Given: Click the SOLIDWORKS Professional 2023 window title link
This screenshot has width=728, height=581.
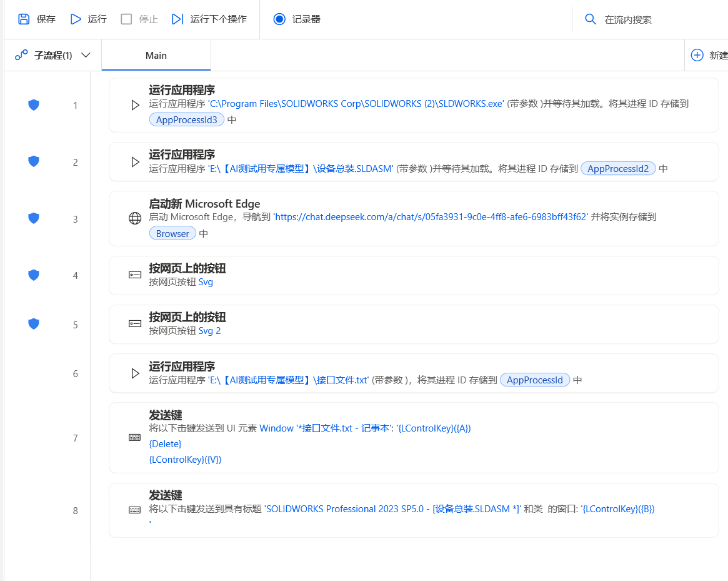Looking at the screenshot, I should click(x=393, y=509).
